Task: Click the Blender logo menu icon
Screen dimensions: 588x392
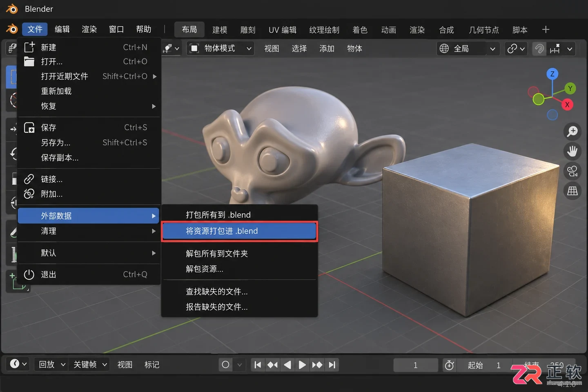Action: pos(12,29)
